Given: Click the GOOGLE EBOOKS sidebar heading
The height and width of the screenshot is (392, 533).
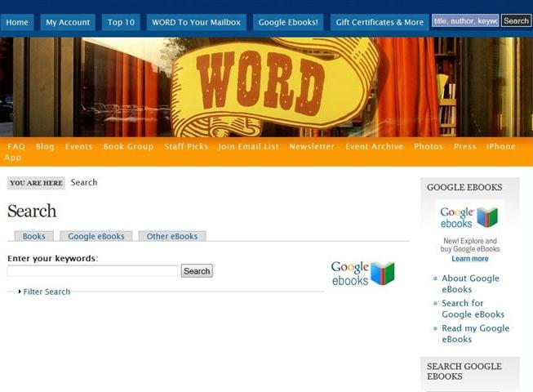Looking at the screenshot, I should [x=464, y=187].
